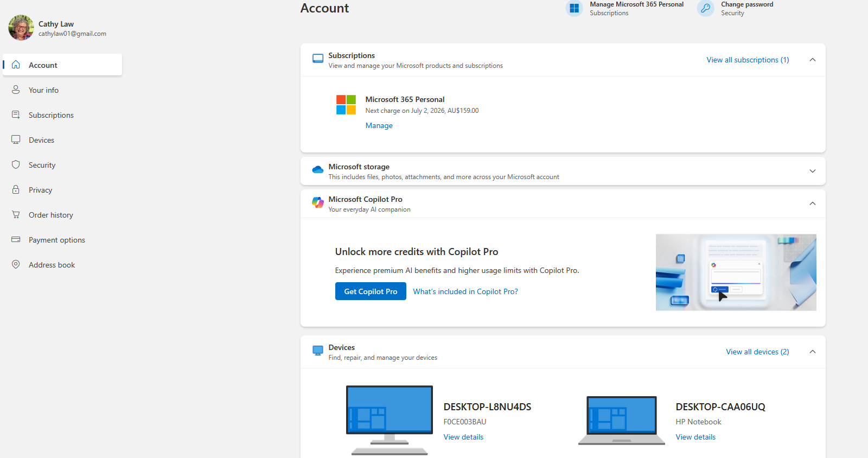Image resolution: width=868 pixels, height=458 pixels.
Task: Click the OneDrive cloud icon for Microsoft storage
Action: tap(318, 170)
